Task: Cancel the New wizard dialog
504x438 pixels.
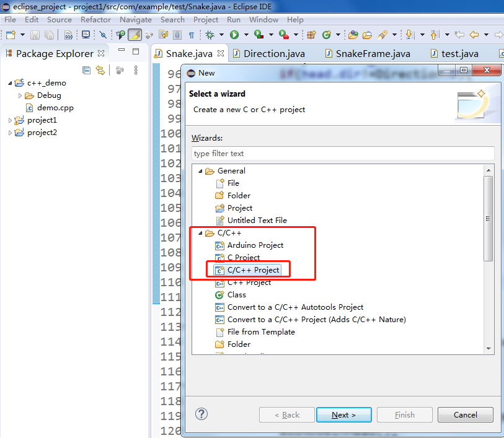Action: click(x=465, y=414)
